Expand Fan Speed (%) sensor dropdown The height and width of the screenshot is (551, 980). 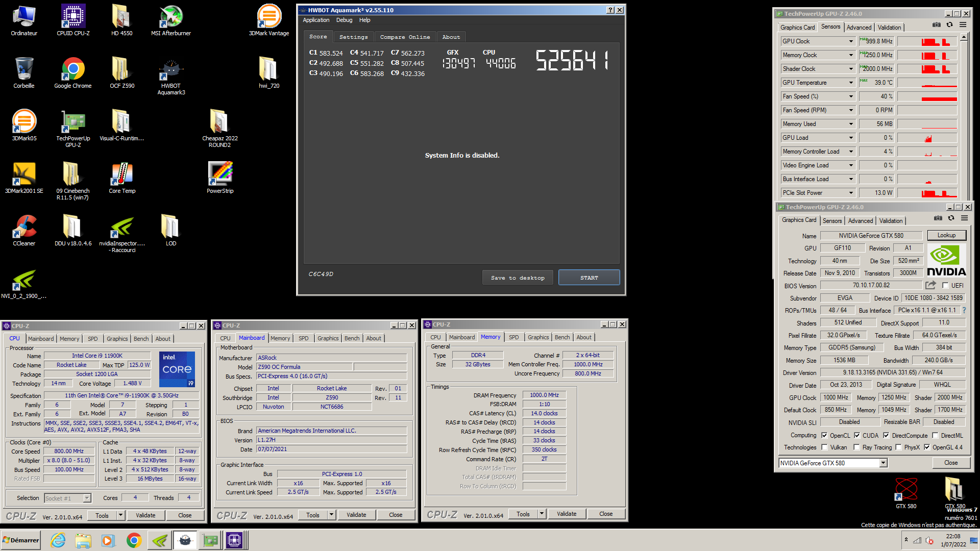click(x=850, y=96)
